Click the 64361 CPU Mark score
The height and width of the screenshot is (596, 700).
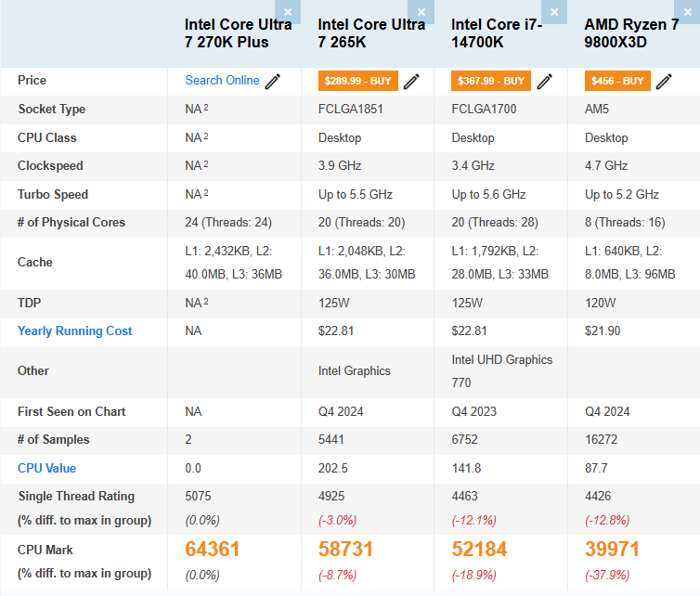tap(213, 549)
